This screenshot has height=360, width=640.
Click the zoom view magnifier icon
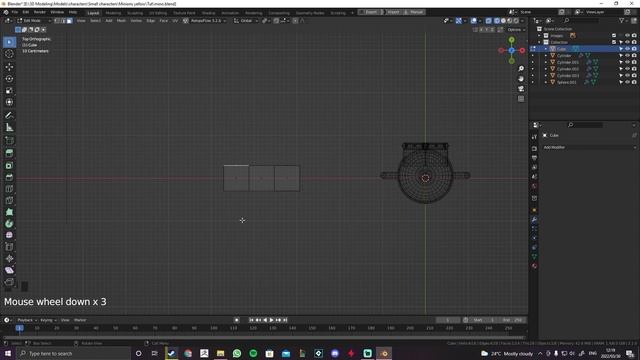point(521,69)
